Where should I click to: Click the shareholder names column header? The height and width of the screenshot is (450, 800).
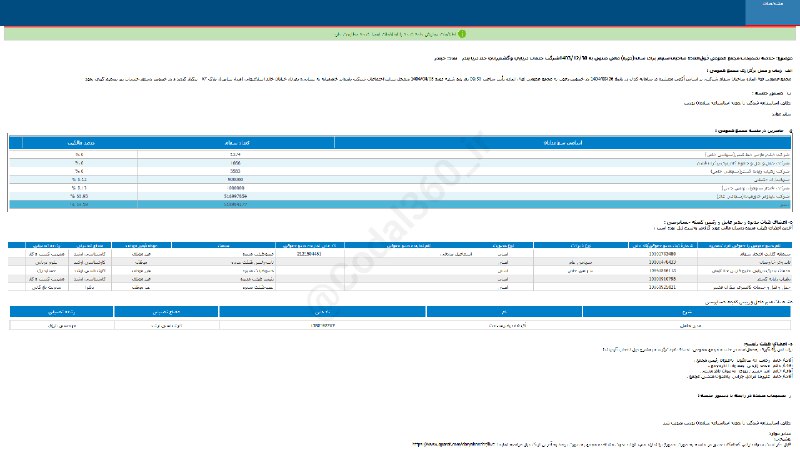pos(563,143)
